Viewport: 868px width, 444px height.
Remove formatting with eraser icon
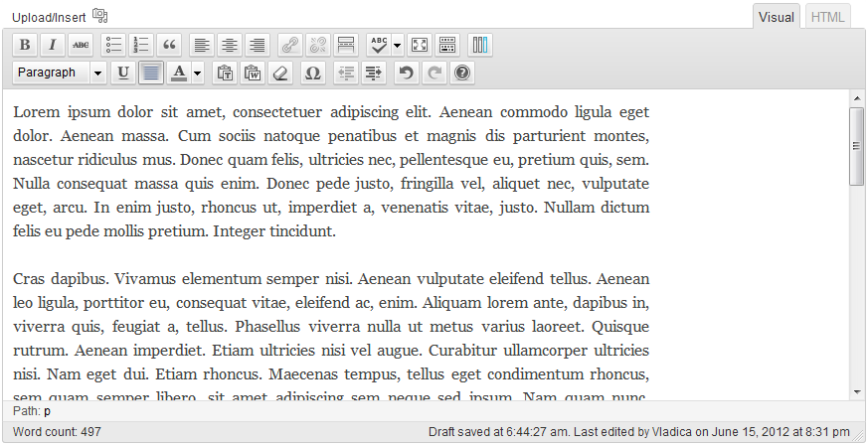279,73
